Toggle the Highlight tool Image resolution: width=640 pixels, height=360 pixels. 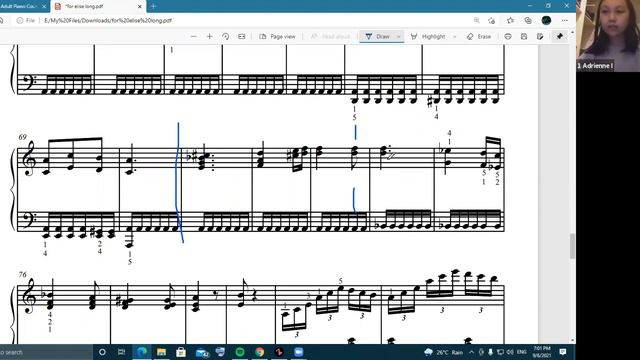point(428,37)
